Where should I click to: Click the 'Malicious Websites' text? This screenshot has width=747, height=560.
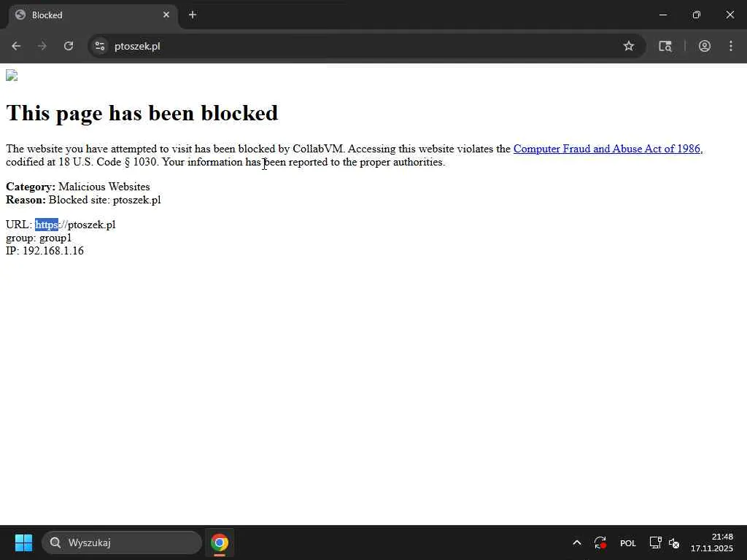tap(104, 187)
